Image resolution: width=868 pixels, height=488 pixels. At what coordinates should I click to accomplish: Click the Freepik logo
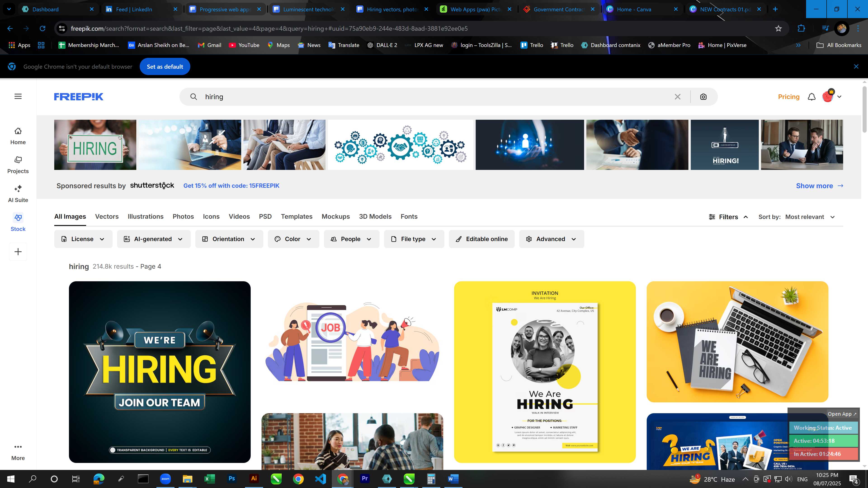point(78,97)
